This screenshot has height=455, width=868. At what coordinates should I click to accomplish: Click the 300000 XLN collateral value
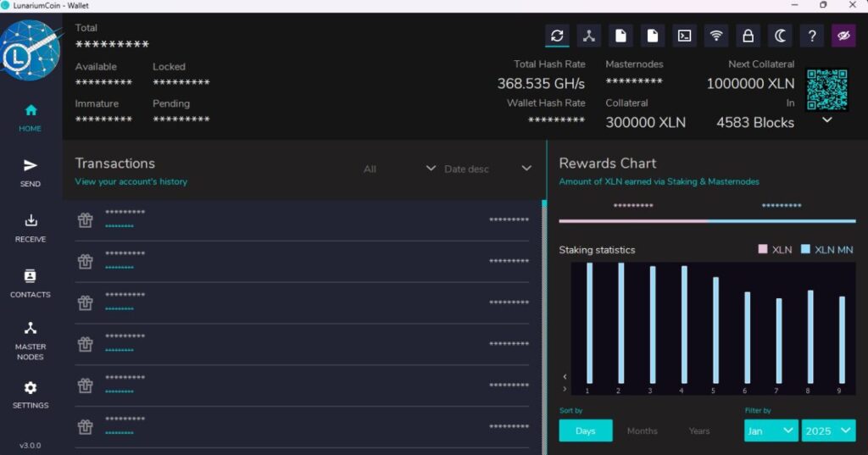[645, 122]
